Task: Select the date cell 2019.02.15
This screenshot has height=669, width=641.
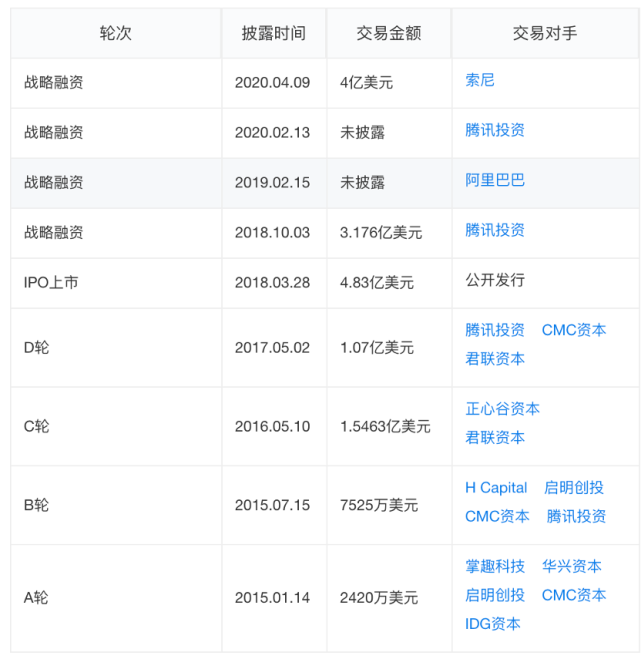Action: [x=272, y=182]
